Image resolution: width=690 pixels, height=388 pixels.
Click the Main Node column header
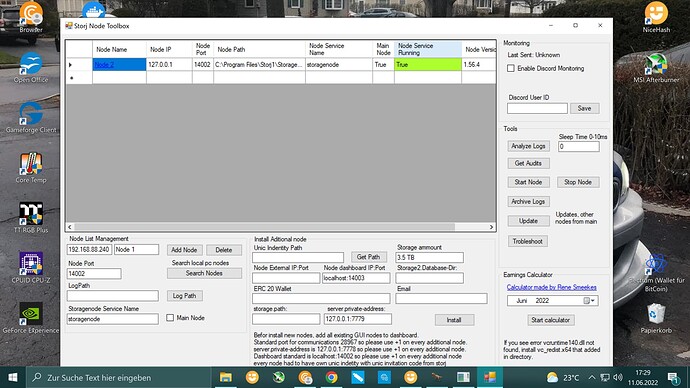383,49
